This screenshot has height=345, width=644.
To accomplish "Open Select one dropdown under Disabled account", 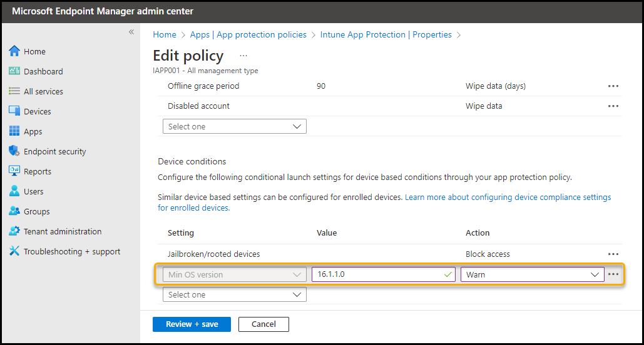I will click(235, 126).
